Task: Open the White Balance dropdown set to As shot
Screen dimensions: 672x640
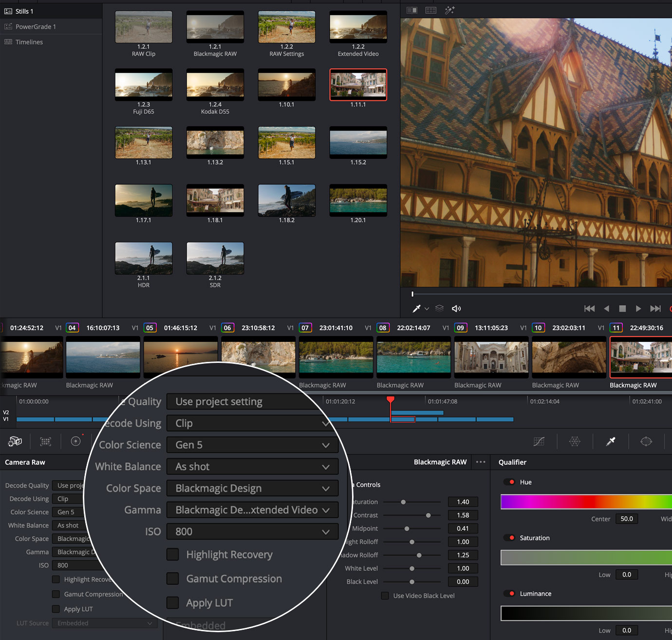Action: pos(252,466)
